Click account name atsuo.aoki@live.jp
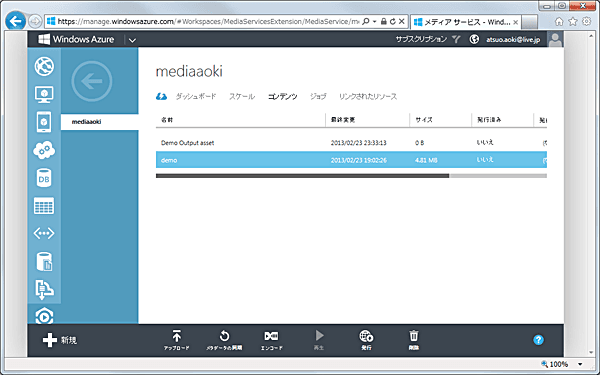600x375 pixels. 513,39
